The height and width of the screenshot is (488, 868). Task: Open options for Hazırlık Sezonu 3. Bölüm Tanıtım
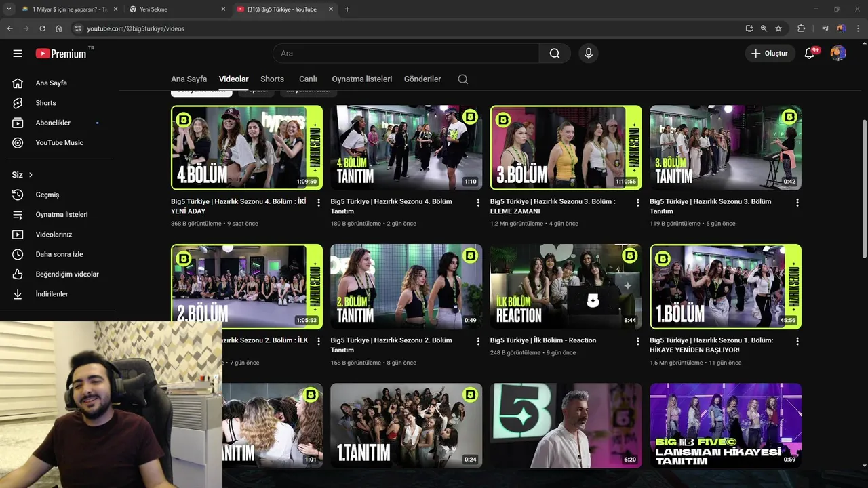click(x=797, y=203)
